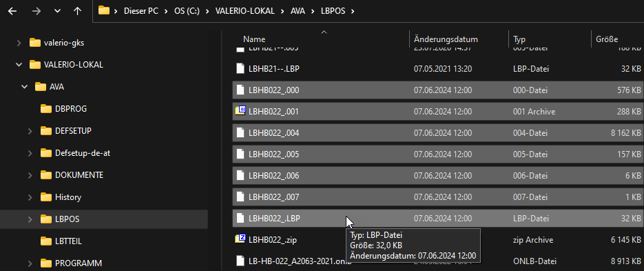Click file icon of LBHB022_.004
Image resolution: width=644 pixels, height=271 pixels.
click(x=240, y=133)
